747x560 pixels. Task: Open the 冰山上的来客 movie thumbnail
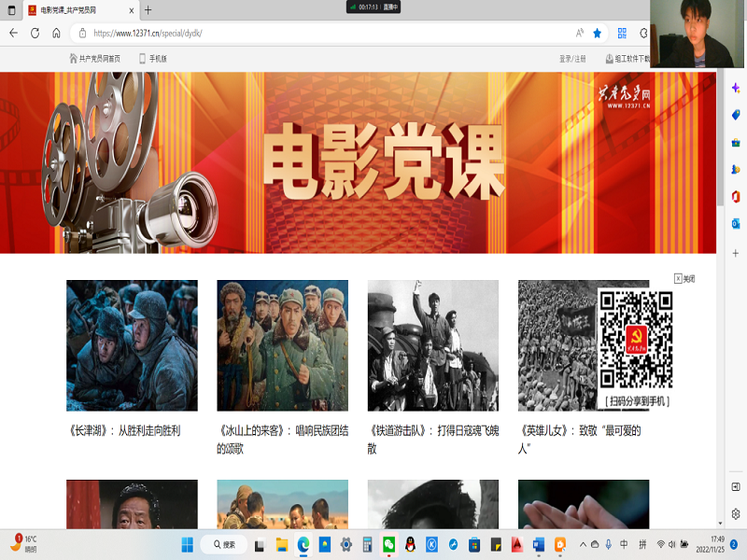point(283,345)
